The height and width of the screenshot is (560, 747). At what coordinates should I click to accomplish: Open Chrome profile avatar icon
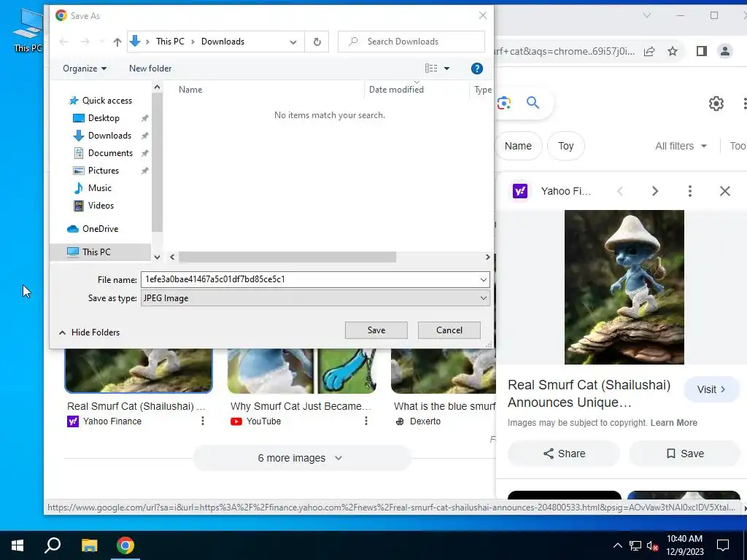tap(724, 52)
